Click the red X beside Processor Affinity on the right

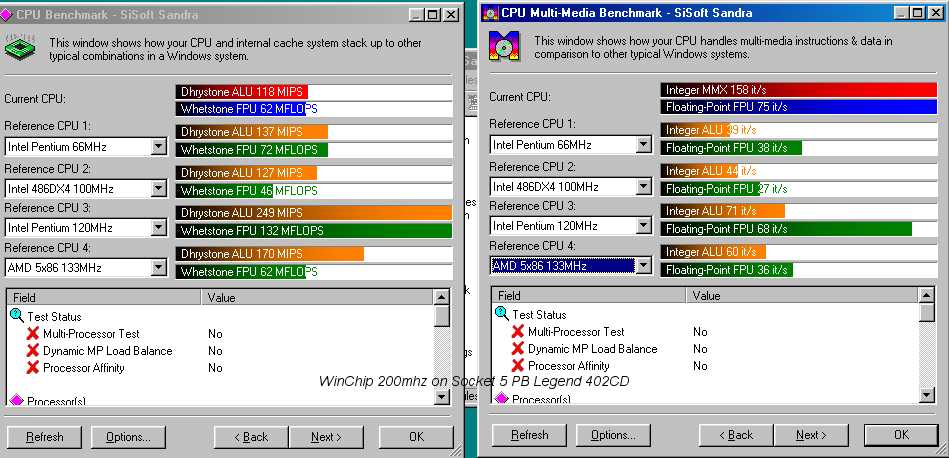coord(517,366)
